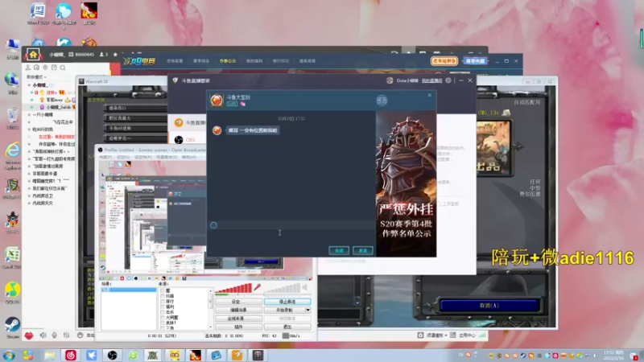644x362 pixels.
Task: Click the 我的直播间 link in 斗鱼直播管家
Action: (431, 80)
